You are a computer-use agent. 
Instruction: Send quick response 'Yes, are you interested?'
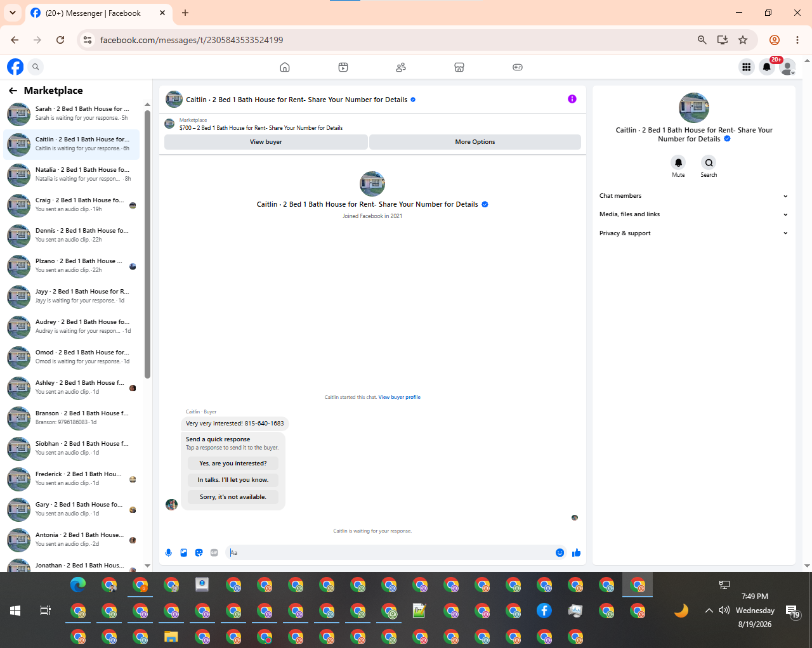[233, 463]
